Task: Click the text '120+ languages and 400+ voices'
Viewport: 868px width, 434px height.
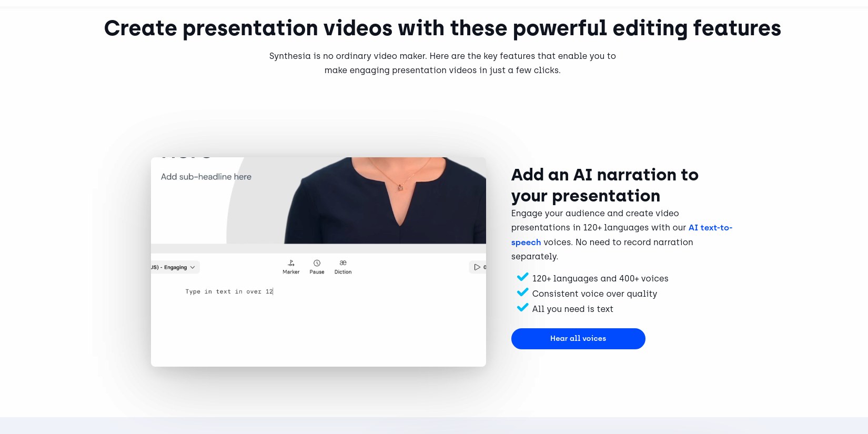Action: (x=600, y=278)
